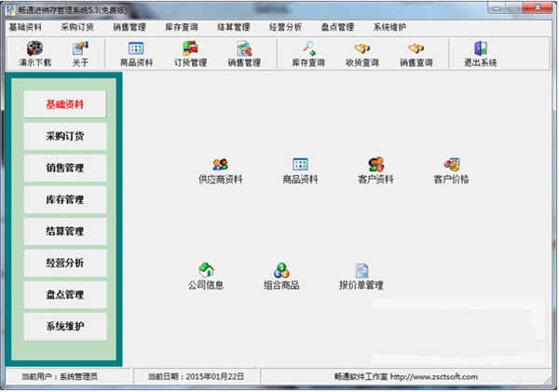The height and width of the screenshot is (392, 559).
Task: Open 收货查询 toolbar icon
Action: pyautogui.click(x=362, y=54)
